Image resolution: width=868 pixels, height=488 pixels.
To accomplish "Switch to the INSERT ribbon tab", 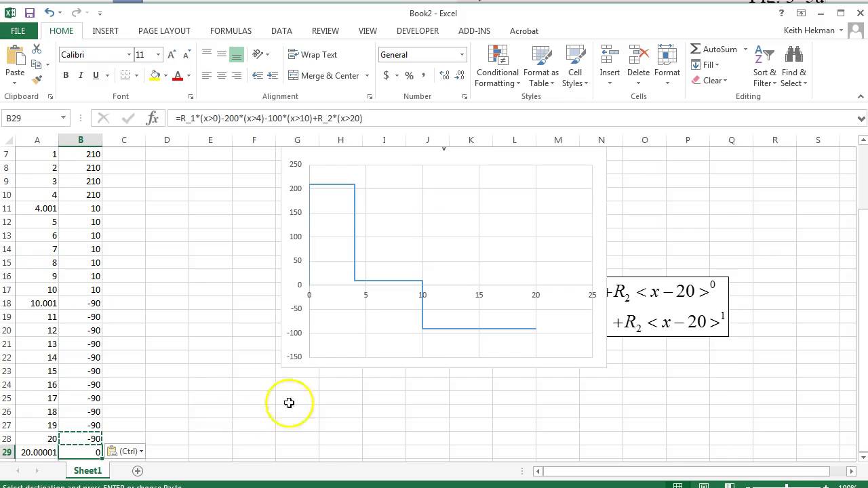I will [x=105, y=30].
